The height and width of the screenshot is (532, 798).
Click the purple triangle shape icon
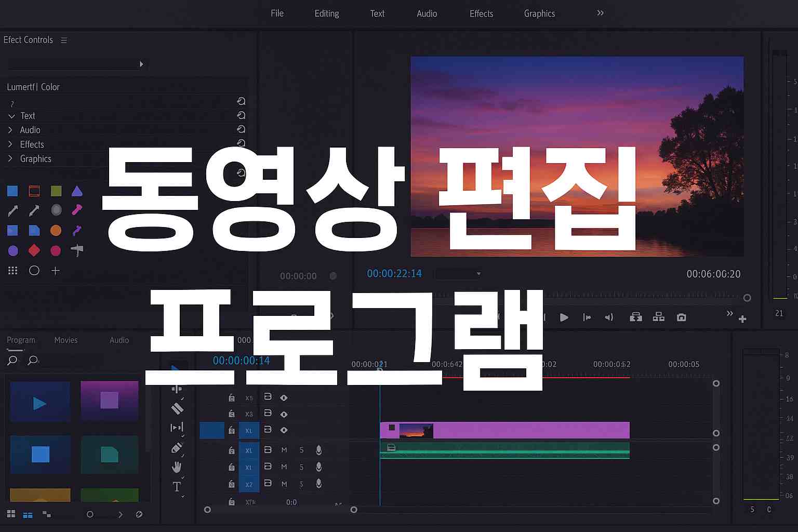pos(77,191)
